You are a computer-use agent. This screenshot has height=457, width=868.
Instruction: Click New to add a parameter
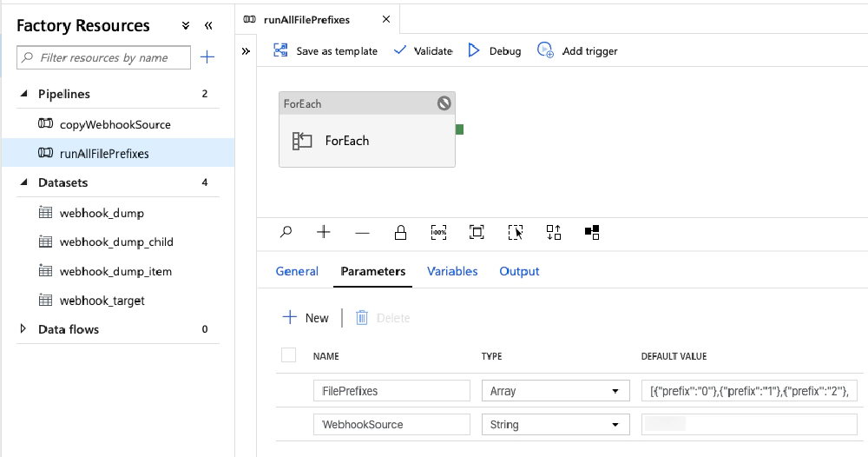click(306, 318)
